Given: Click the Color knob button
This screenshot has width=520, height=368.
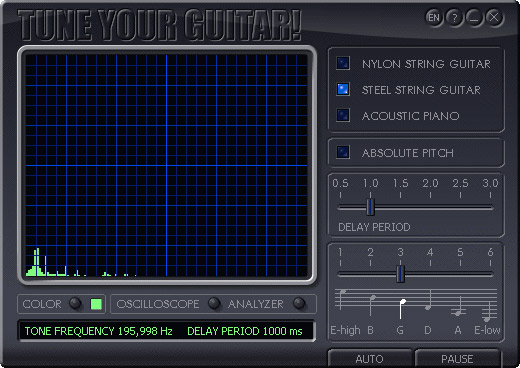Looking at the screenshot, I should pyautogui.click(x=75, y=303).
